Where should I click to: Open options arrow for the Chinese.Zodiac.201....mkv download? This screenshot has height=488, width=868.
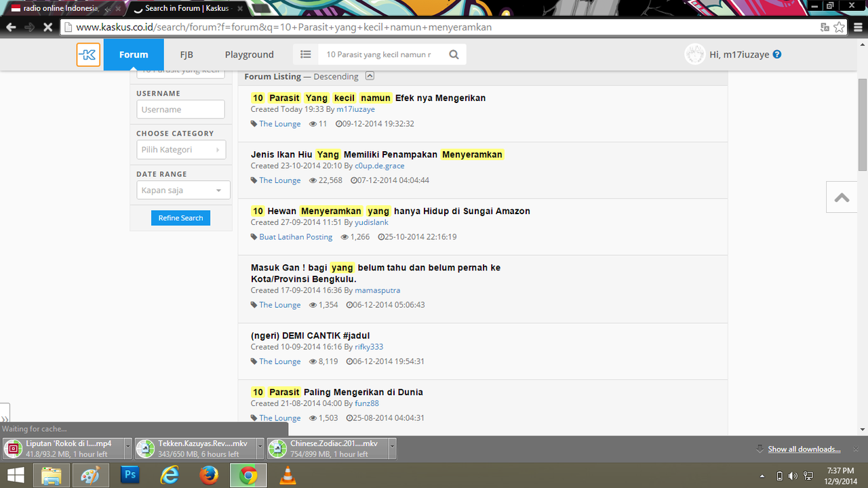pyautogui.click(x=393, y=449)
